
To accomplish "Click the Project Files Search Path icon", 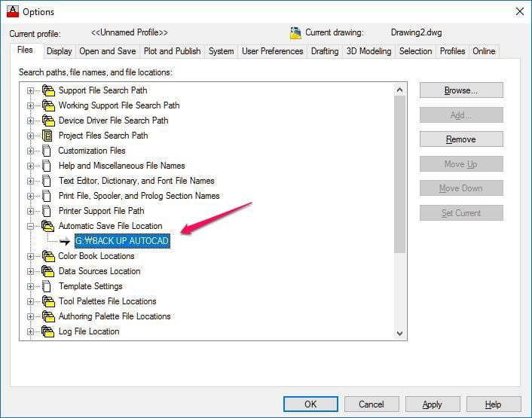I will (49, 136).
